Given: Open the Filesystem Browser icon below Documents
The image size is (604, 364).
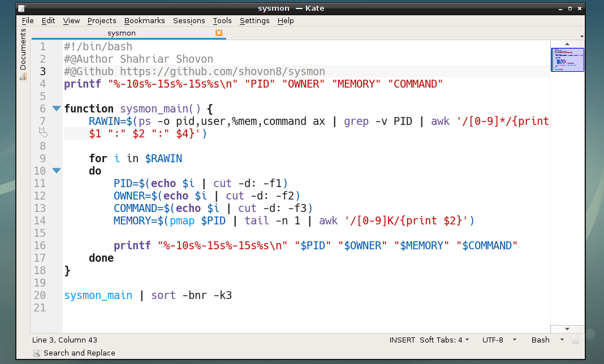Looking at the screenshot, I should pos(23,75).
